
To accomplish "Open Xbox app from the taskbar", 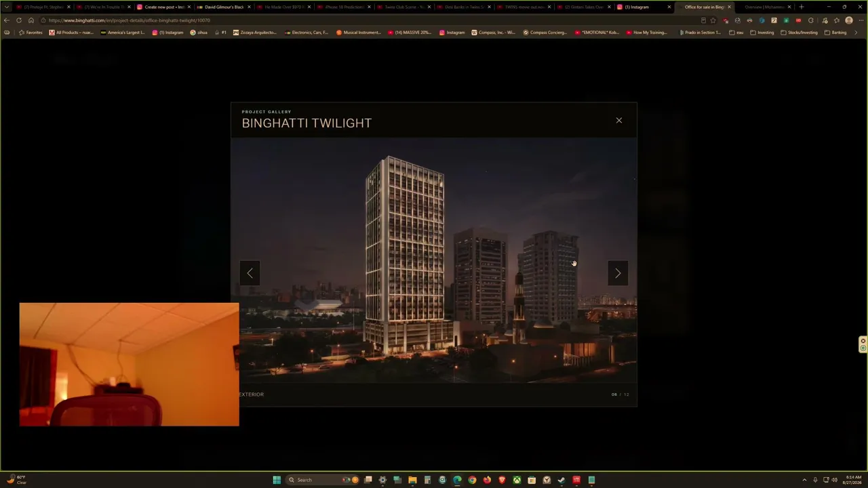I will coord(517,480).
